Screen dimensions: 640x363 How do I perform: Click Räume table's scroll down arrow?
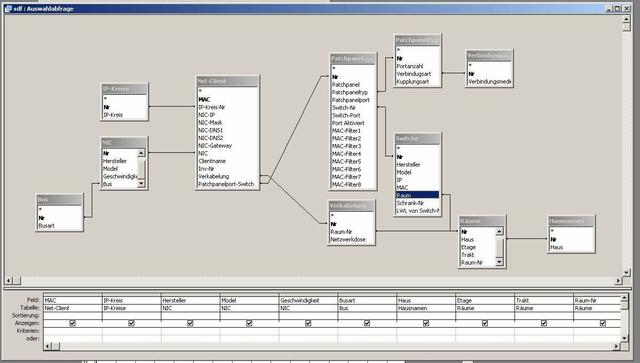499,262
